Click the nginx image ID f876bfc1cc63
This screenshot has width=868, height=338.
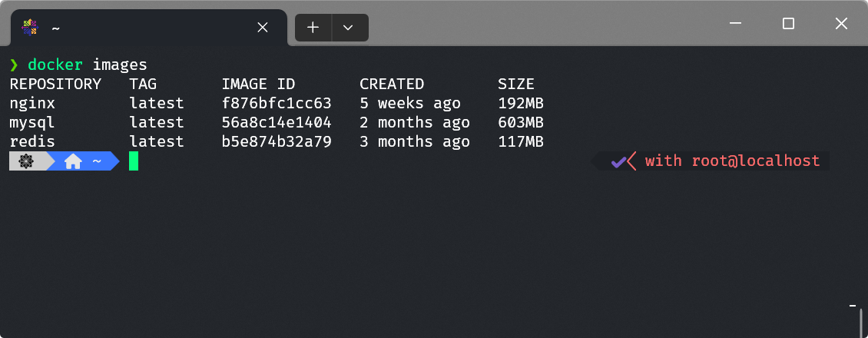(x=277, y=103)
